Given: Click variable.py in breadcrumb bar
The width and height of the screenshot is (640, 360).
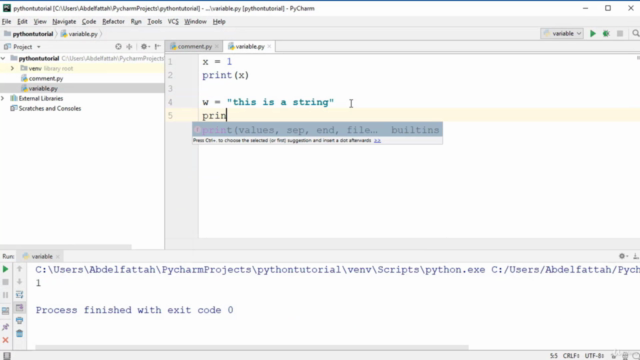Looking at the screenshot, I should (79, 34).
